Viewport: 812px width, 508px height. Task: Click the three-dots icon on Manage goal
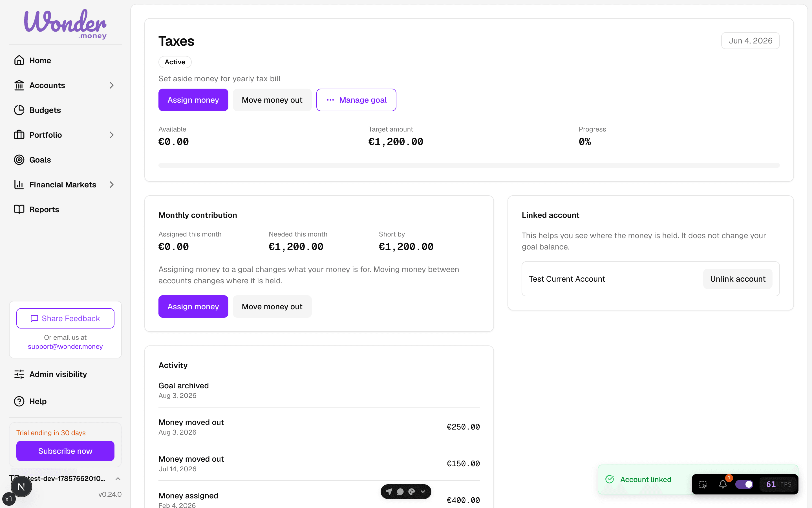pos(330,100)
